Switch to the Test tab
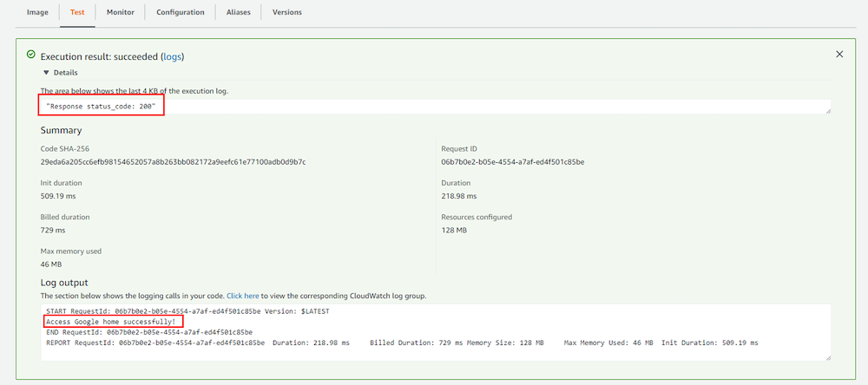The width and height of the screenshot is (868, 385). tap(77, 13)
